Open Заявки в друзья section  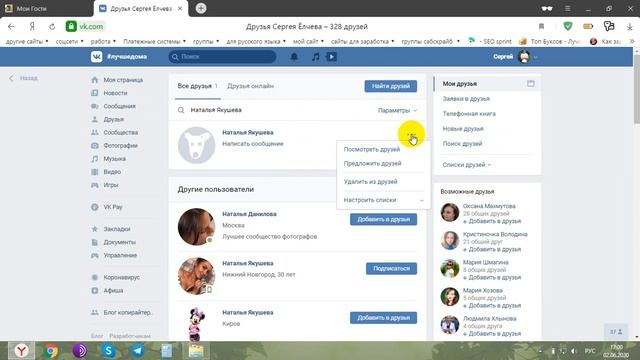point(466,99)
